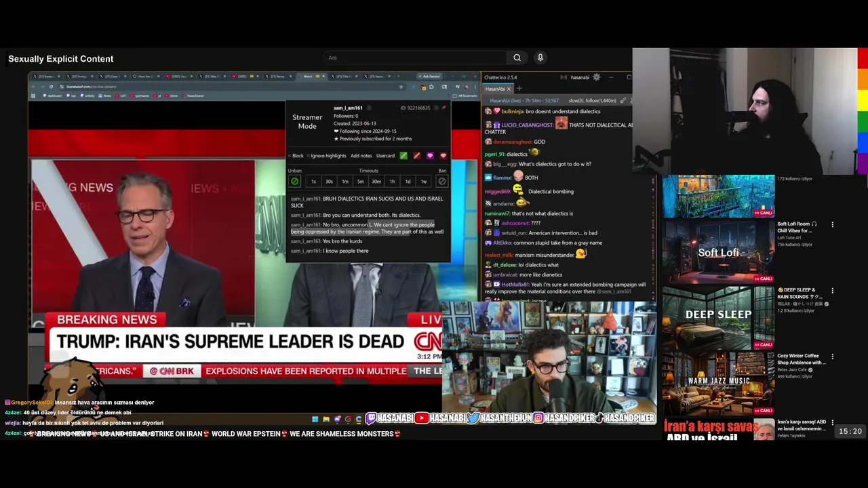This screenshot has height=488, width=868.
Task: Click the Windows Start icon in taskbar
Action: click(315, 420)
